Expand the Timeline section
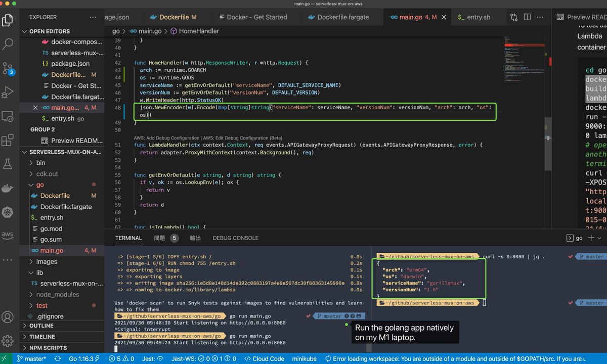 tap(41, 337)
